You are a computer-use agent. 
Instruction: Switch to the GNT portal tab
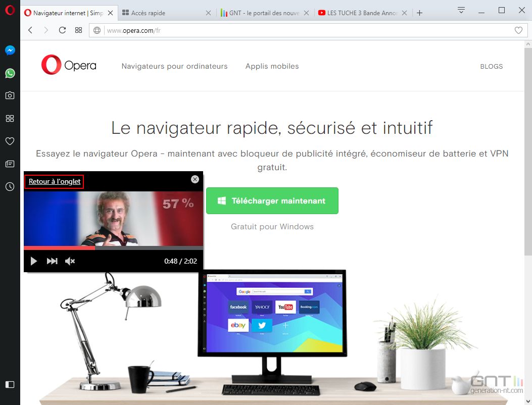coord(264,13)
